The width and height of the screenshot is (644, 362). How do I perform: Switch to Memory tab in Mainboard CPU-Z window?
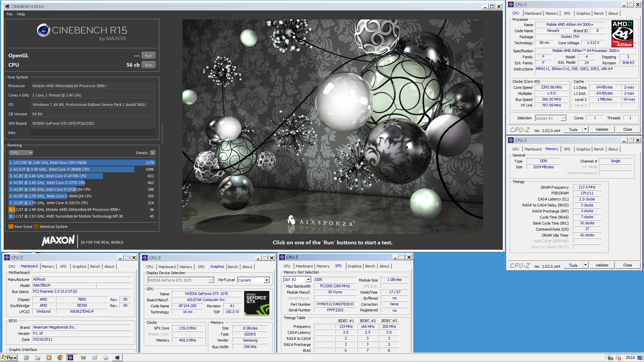click(x=48, y=266)
